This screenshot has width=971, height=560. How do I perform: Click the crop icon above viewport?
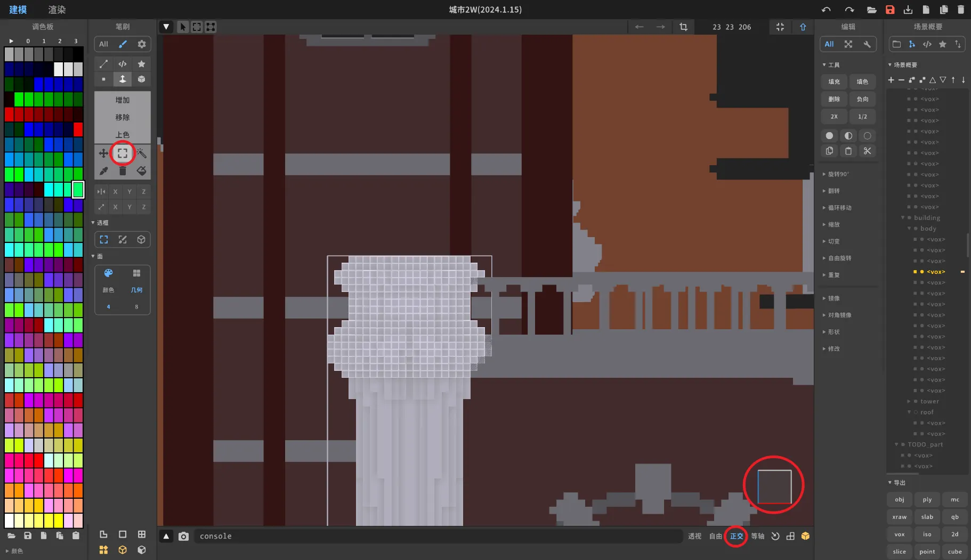click(683, 27)
